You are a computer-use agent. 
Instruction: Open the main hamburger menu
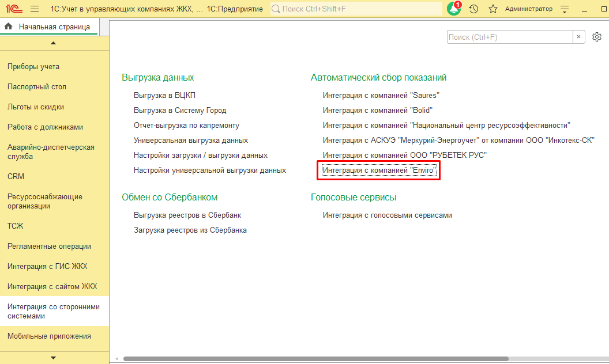click(35, 9)
